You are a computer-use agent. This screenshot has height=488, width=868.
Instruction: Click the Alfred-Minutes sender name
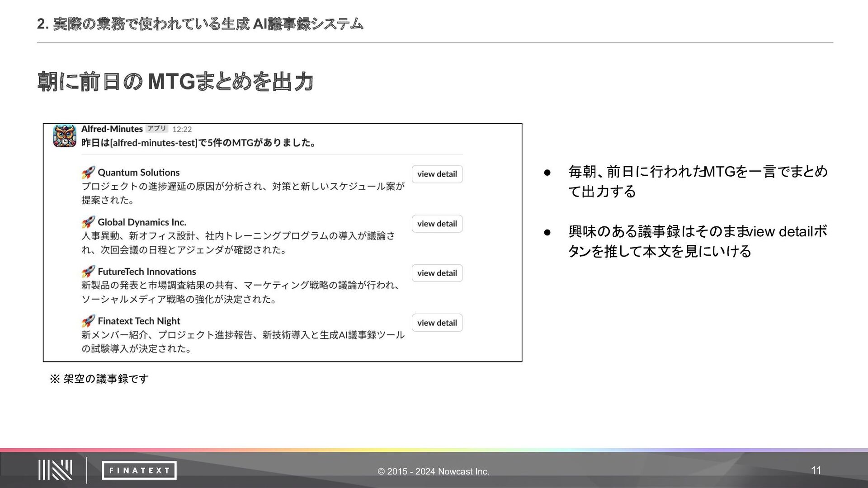pos(112,129)
